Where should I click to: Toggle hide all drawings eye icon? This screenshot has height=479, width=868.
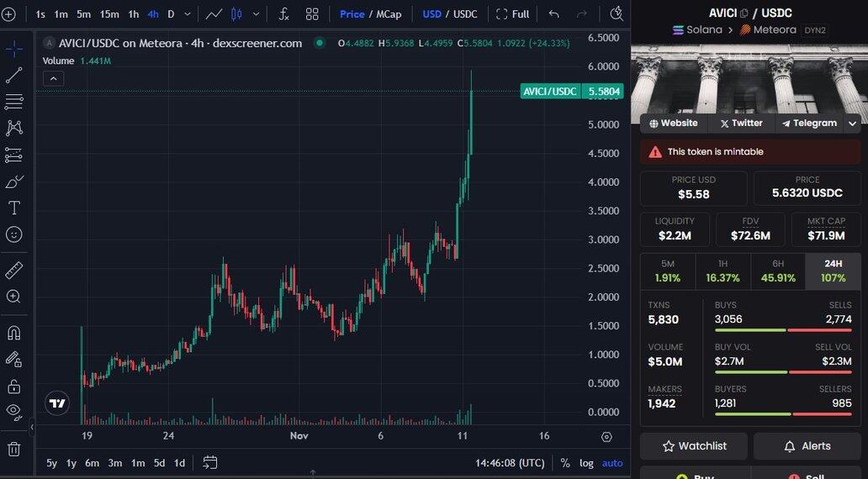(x=14, y=411)
